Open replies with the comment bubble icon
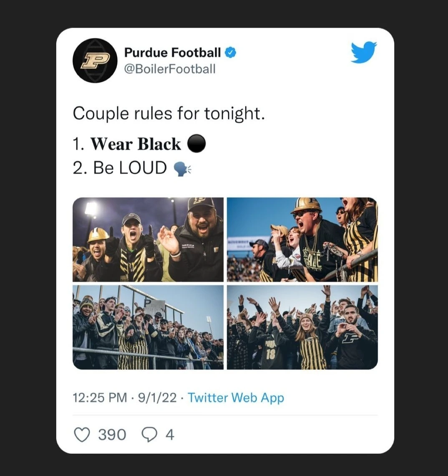The image size is (448, 476). (149, 434)
